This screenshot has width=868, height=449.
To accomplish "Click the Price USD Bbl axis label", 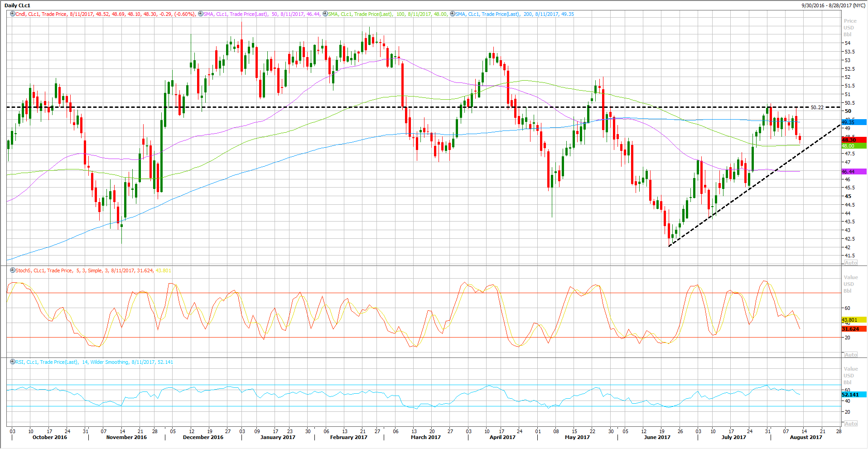I will (849, 28).
